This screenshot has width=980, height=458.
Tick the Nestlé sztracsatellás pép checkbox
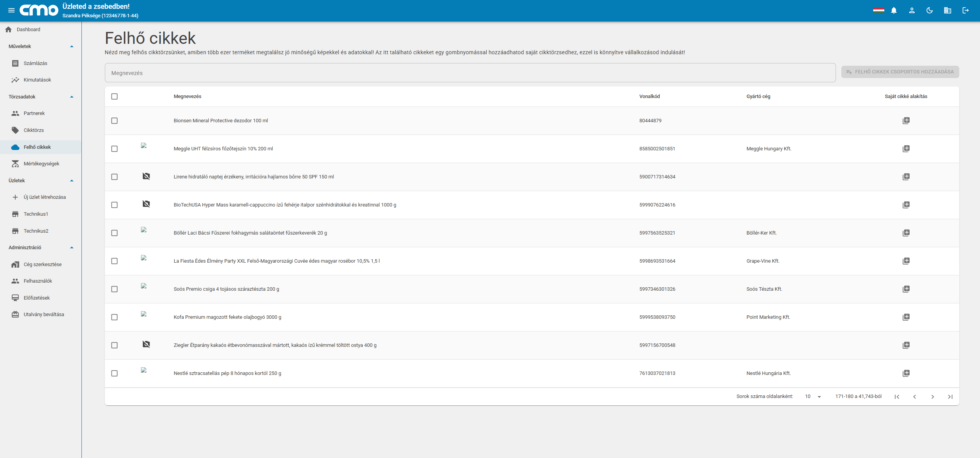(x=114, y=373)
